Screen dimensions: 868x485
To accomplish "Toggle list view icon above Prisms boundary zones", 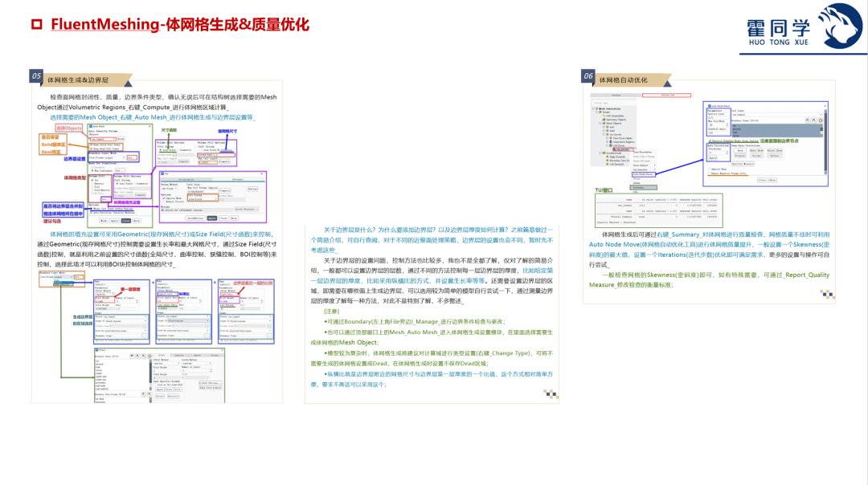I will [132, 357].
